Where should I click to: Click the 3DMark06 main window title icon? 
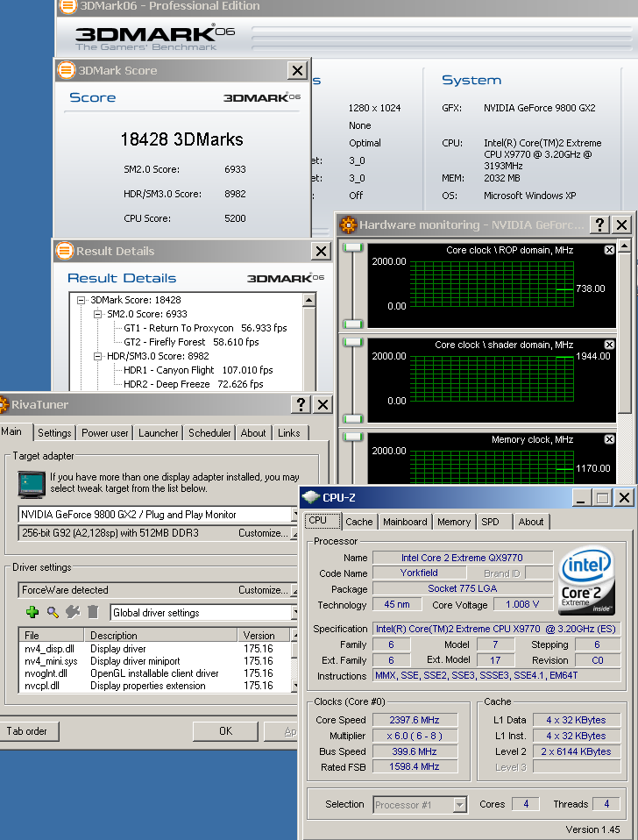67,6
